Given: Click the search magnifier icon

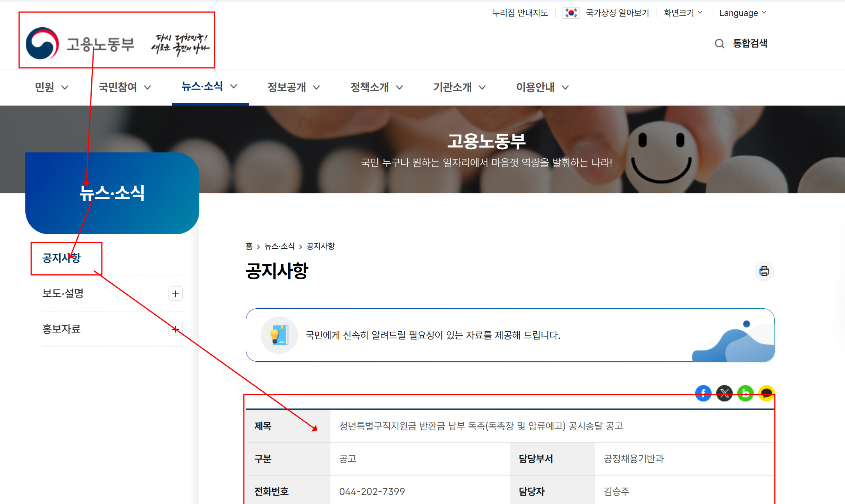Looking at the screenshot, I should pos(719,43).
